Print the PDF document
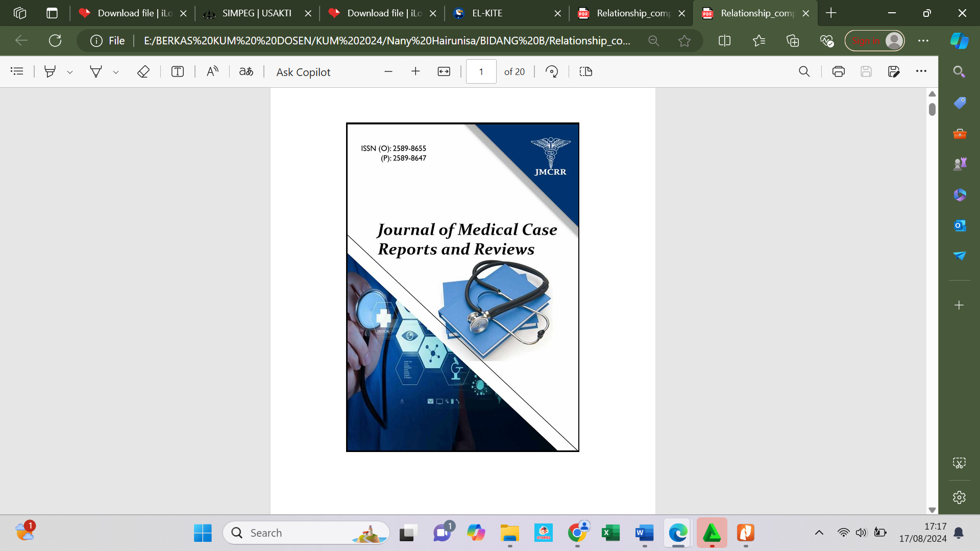Viewport: 980px width, 551px height. [838, 71]
